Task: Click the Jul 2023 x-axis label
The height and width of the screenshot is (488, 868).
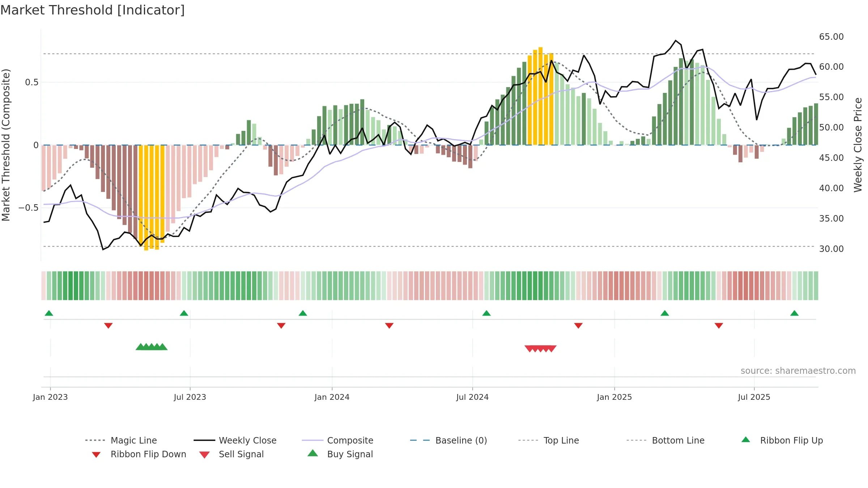Action: [x=190, y=397]
